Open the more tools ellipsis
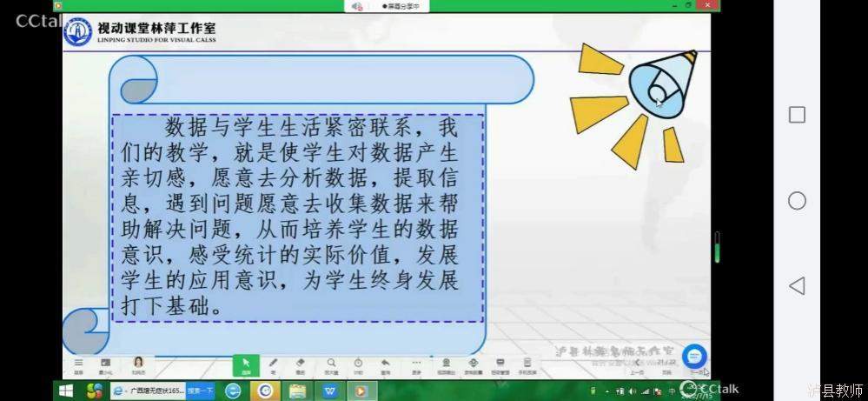This screenshot has width=868, height=401. [x=416, y=365]
